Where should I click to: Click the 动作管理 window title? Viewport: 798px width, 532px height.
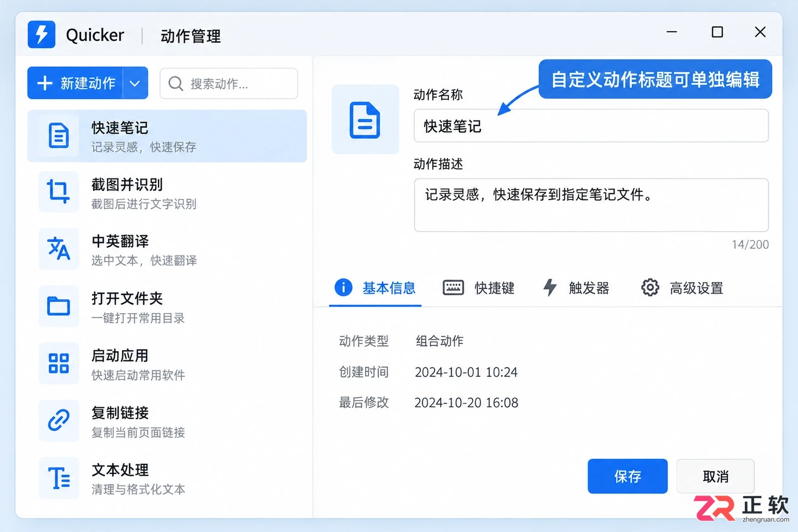tap(191, 36)
